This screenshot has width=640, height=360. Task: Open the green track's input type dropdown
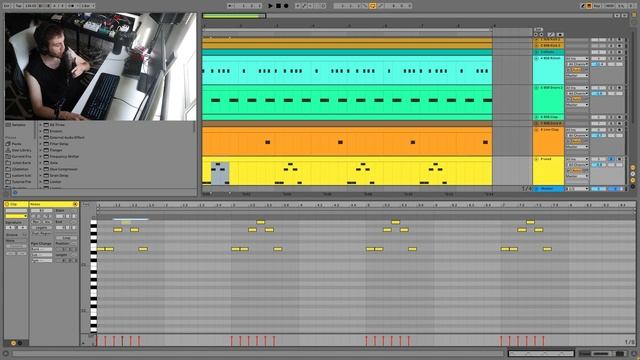[577, 88]
